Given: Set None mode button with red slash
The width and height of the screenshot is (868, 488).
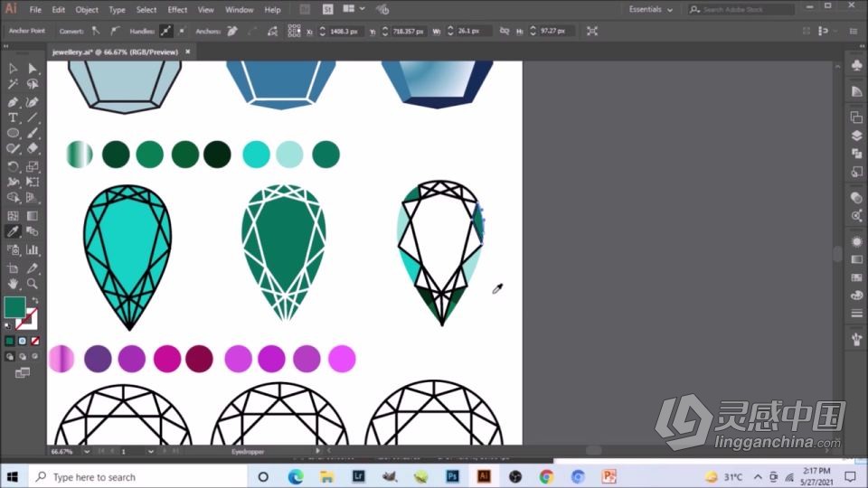Looking at the screenshot, I should coord(35,341).
